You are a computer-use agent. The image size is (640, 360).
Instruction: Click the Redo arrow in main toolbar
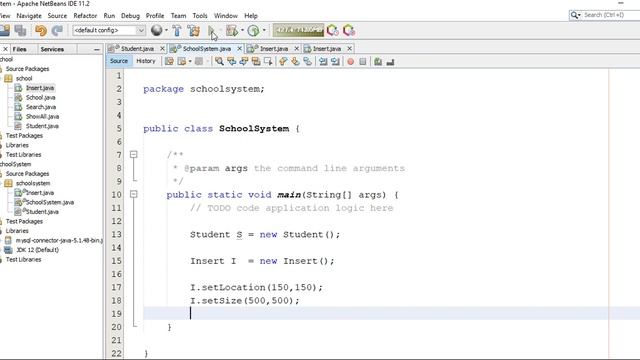click(57, 31)
